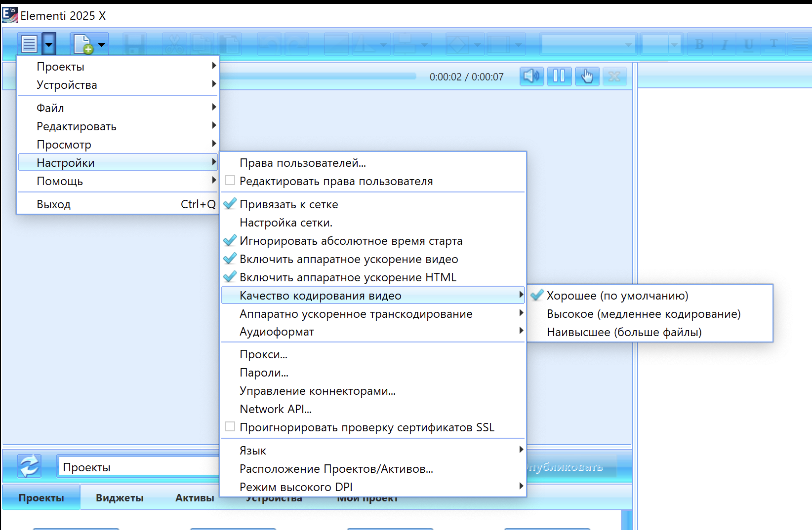Open the Помощь submenu
The image size is (812, 530).
click(x=118, y=181)
